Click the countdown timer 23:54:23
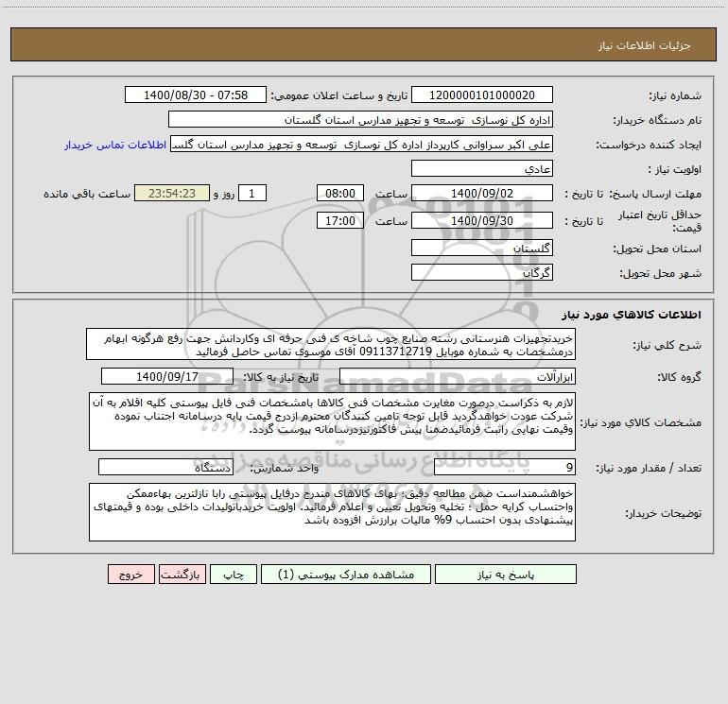The height and width of the screenshot is (704, 728). click(x=172, y=193)
